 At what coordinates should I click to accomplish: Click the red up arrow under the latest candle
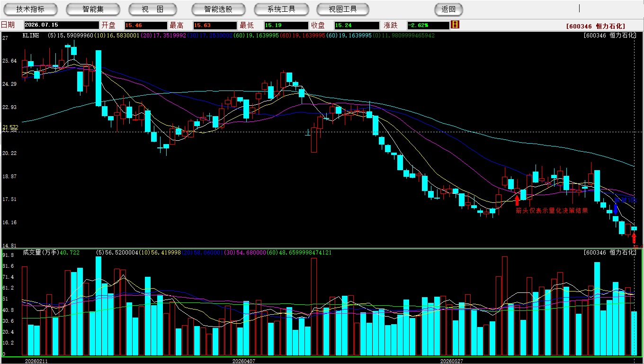634,237
